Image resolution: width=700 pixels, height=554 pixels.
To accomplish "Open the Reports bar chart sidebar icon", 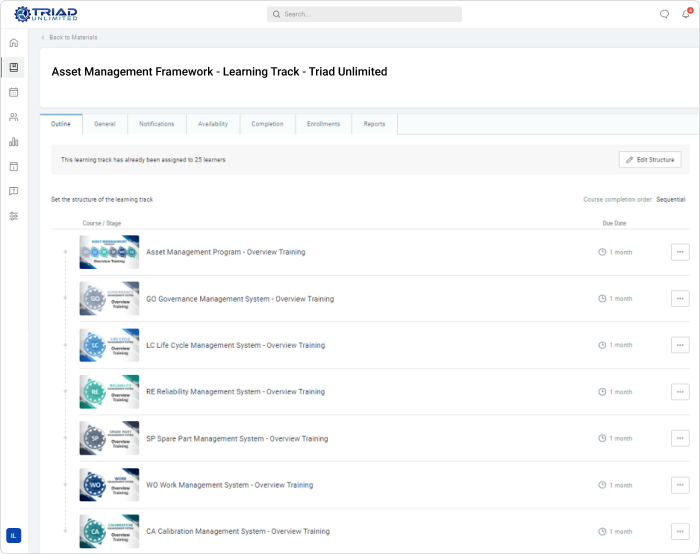I will click(14, 142).
